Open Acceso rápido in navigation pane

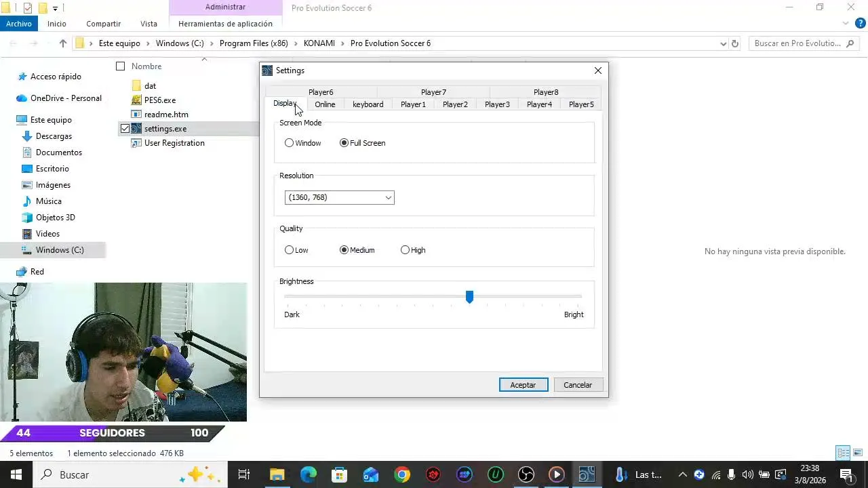point(56,77)
